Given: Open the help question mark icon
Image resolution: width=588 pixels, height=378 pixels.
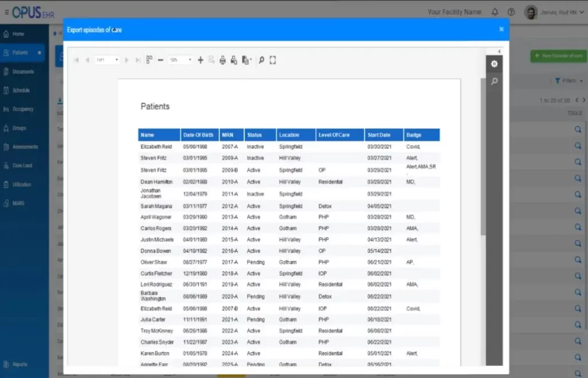Looking at the screenshot, I should click(510, 11).
